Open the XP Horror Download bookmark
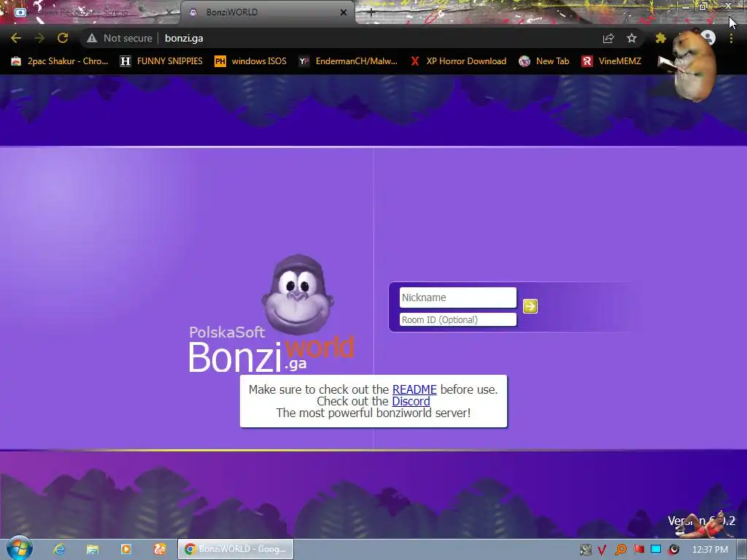 [x=458, y=61]
